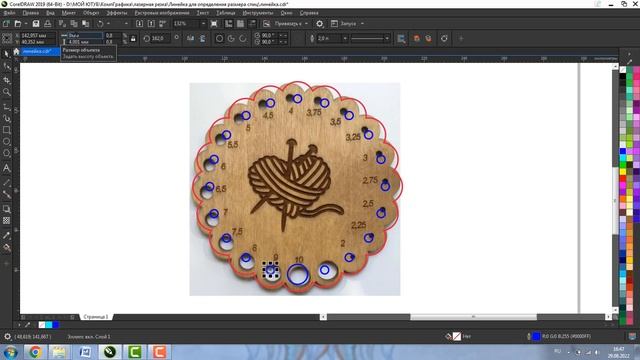Image resolution: width=640 pixels, height=360 pixels.
Task: Toggle mirror horizontally button
Action: coord(191,38)
